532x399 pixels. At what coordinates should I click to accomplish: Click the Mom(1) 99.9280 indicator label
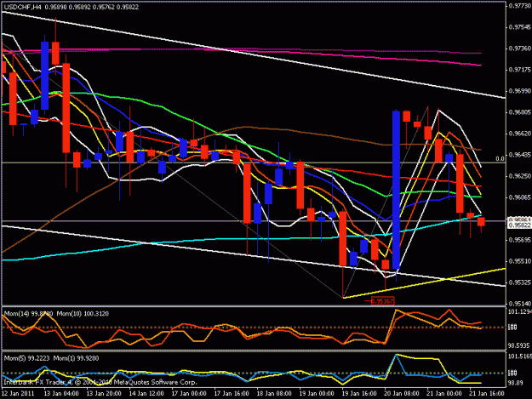(x=76, y=358)
